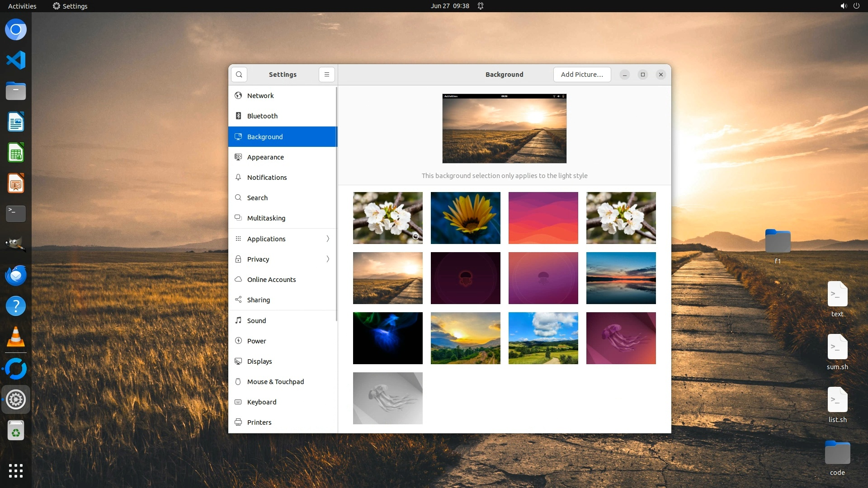Click the Bluetooth icon in sidebar
This screenshot has height=488, width=868.
[x=238, y=116]
